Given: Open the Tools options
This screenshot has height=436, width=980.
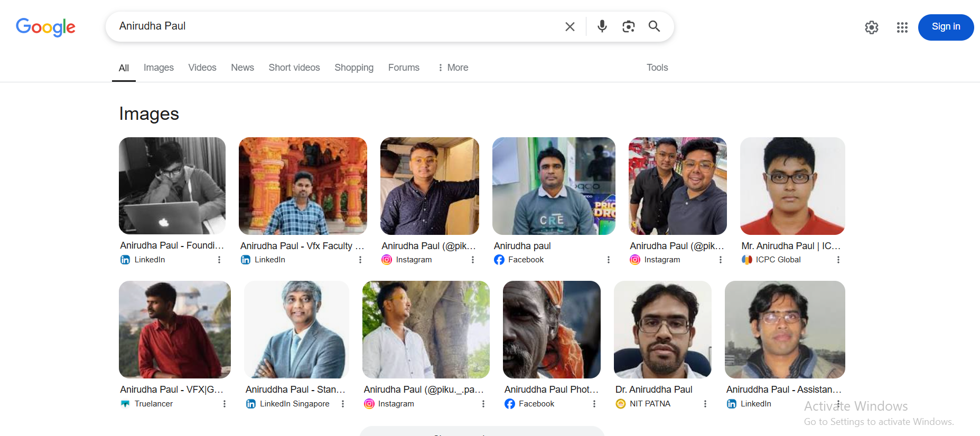Looking at the screenshot, I should coord(657,68).
